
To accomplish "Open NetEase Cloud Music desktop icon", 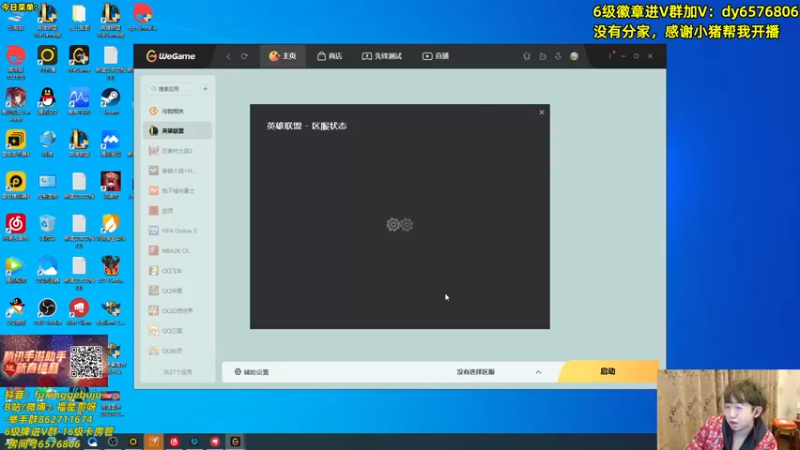I will pyautogui.click(x=16, y=227).
